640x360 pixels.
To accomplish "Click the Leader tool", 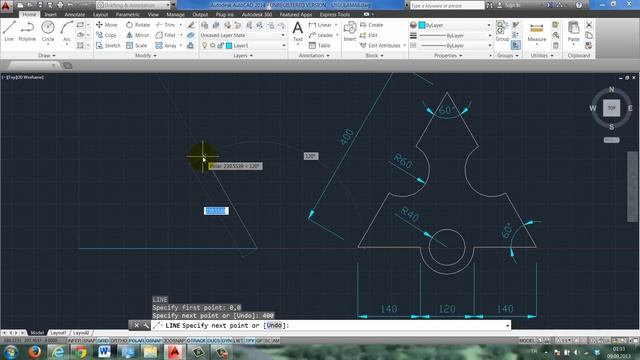I will click(321, 35).
